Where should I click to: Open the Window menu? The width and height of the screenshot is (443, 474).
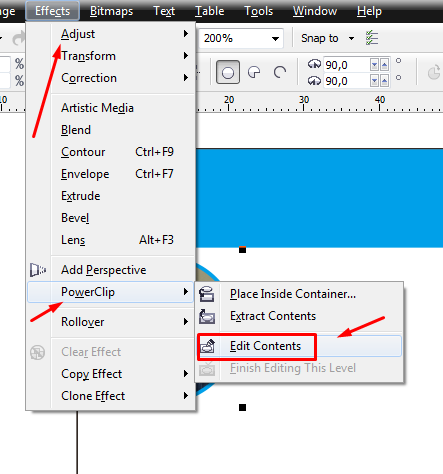[315, 11]
